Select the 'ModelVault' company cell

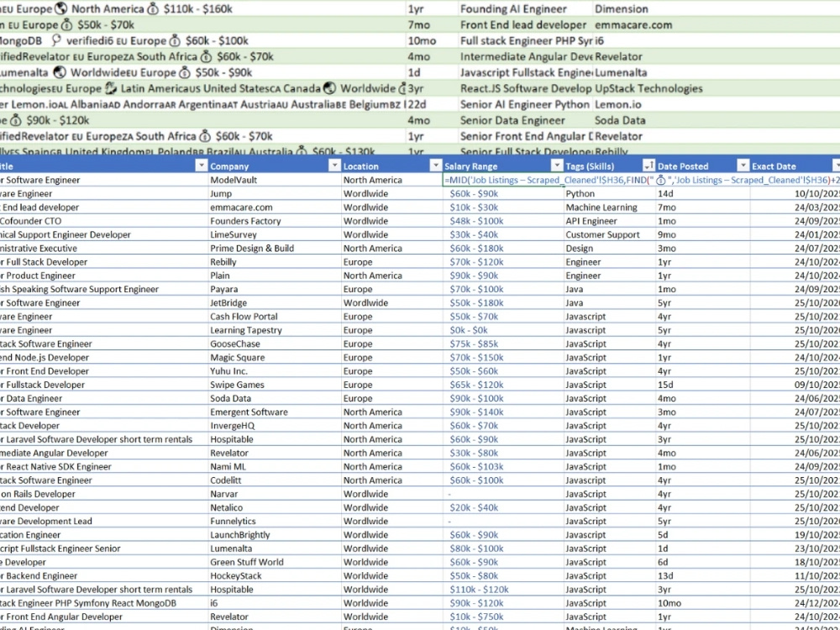(x=275, y=180)
